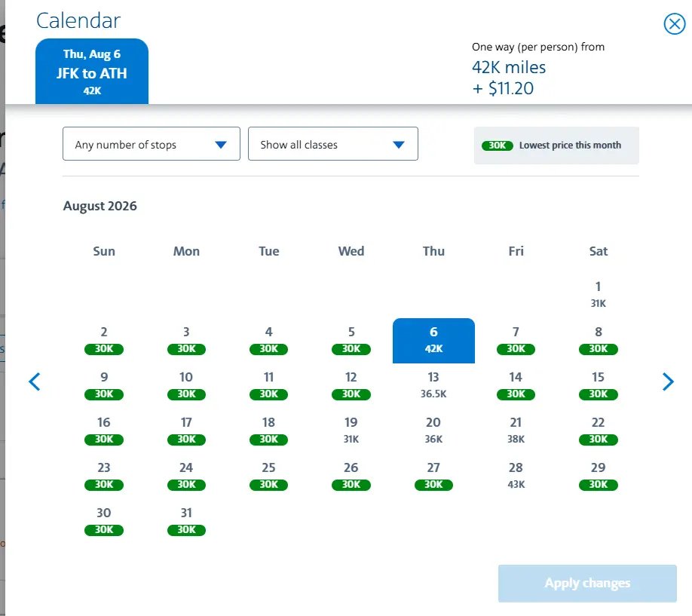Advance to the next month
This screenshot has width=692, height=616.
(668, 382)
